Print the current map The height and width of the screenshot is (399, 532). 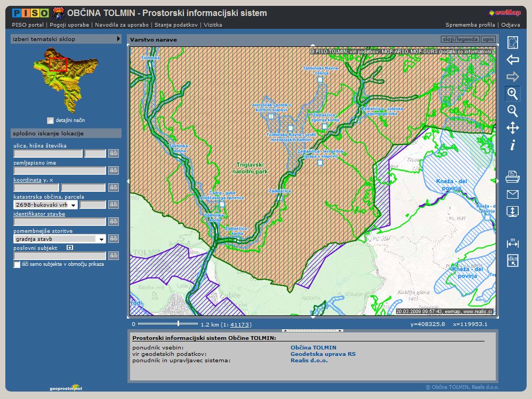click(x=512, y=177)
